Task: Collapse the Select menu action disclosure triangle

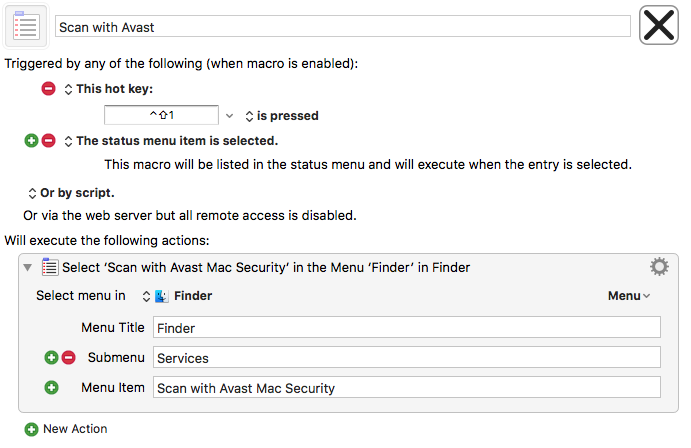Action: (28, 267)
